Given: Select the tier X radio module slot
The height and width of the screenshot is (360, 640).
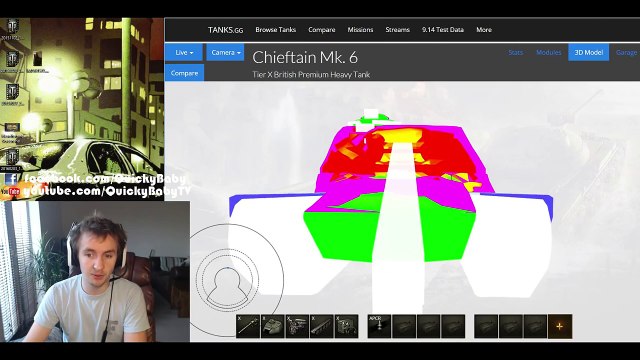Looking at the screenshot, I should click(346, 326).
